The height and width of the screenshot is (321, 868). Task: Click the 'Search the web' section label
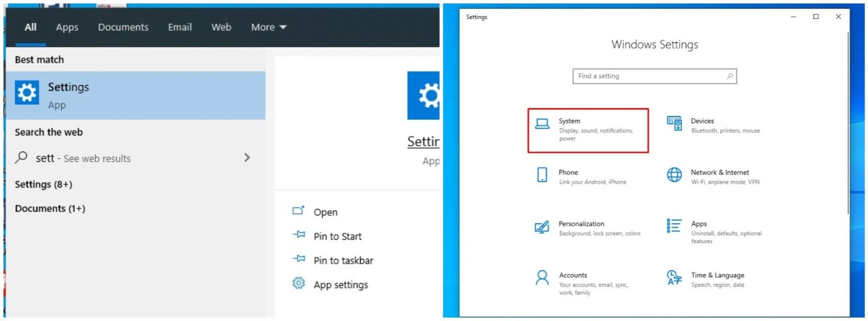pyautogui.click(x=48, y=132)
